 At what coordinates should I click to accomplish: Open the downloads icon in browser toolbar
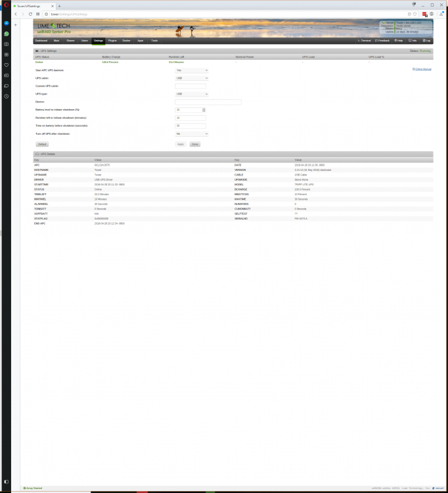coord(441,14)
